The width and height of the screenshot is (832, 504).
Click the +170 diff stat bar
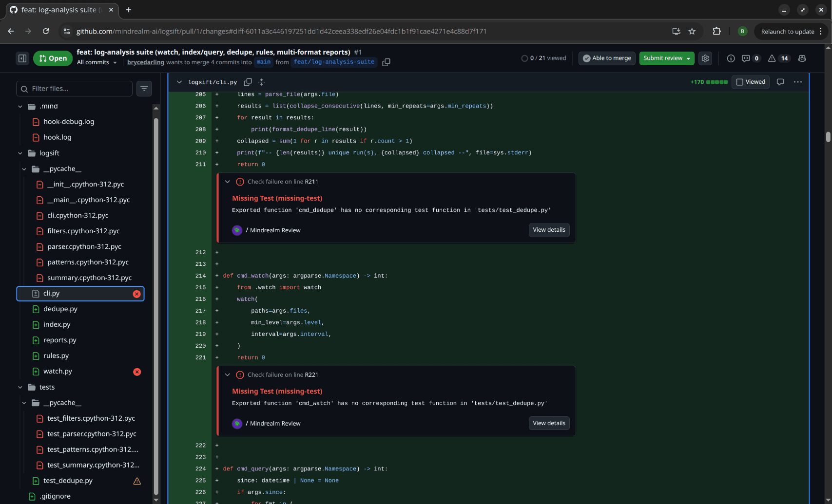[x=709, y=82]
